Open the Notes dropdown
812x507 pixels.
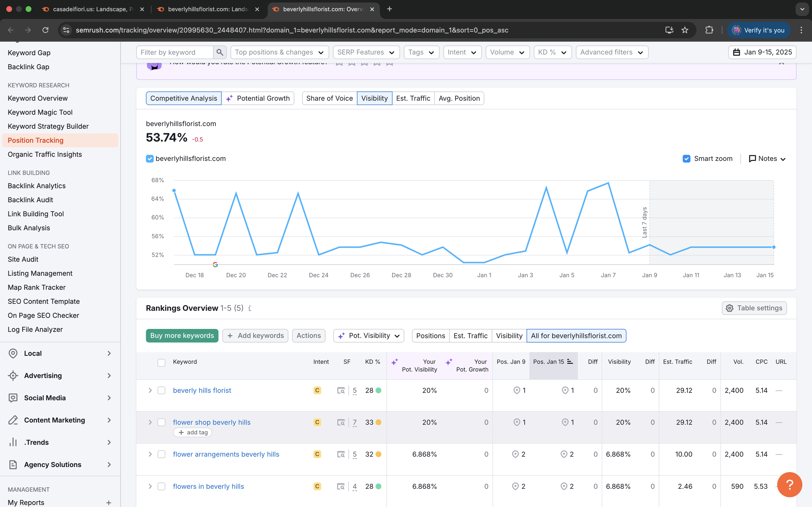[767, 159]
